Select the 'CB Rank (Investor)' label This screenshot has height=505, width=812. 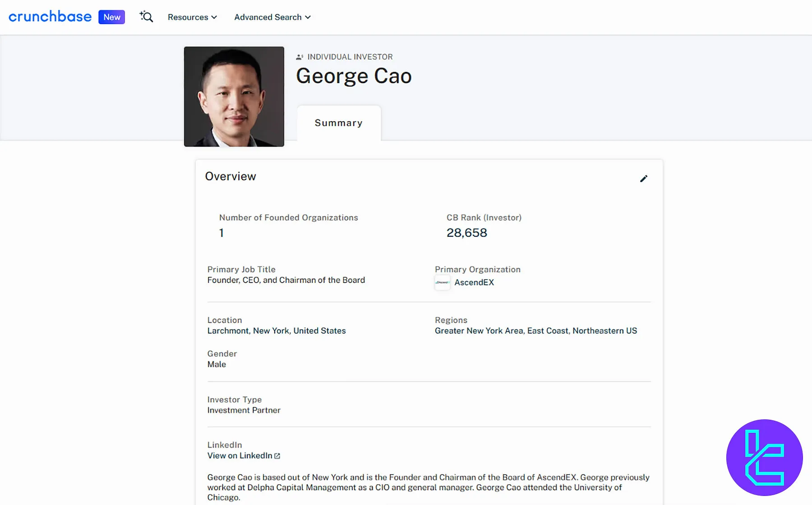[484, 217]
